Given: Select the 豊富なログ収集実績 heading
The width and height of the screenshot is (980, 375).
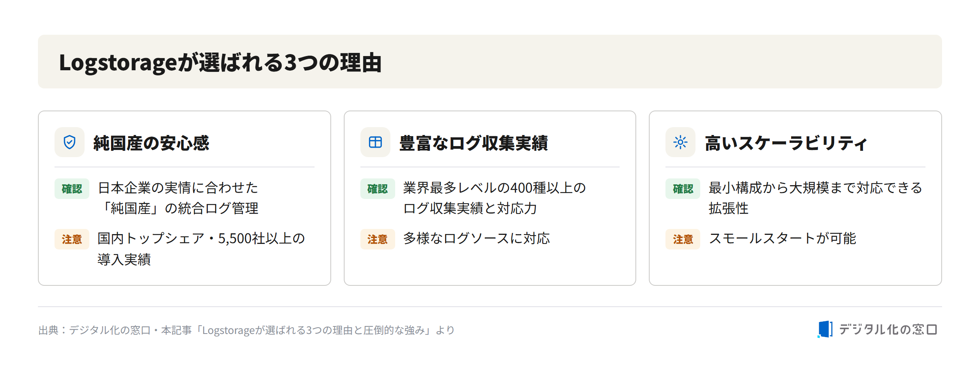Looking at the screenshot, I should [473, 143].
